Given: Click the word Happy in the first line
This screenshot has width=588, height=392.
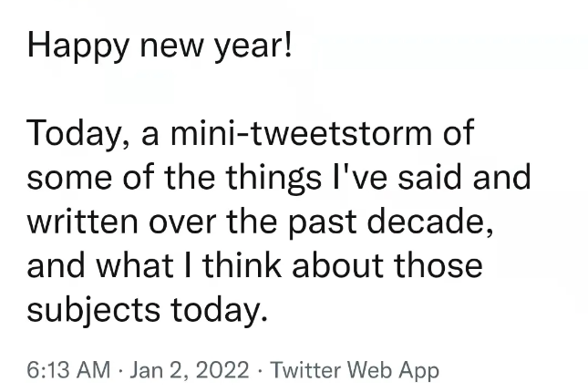Looking at the screenshot, I should click(78, 46).
